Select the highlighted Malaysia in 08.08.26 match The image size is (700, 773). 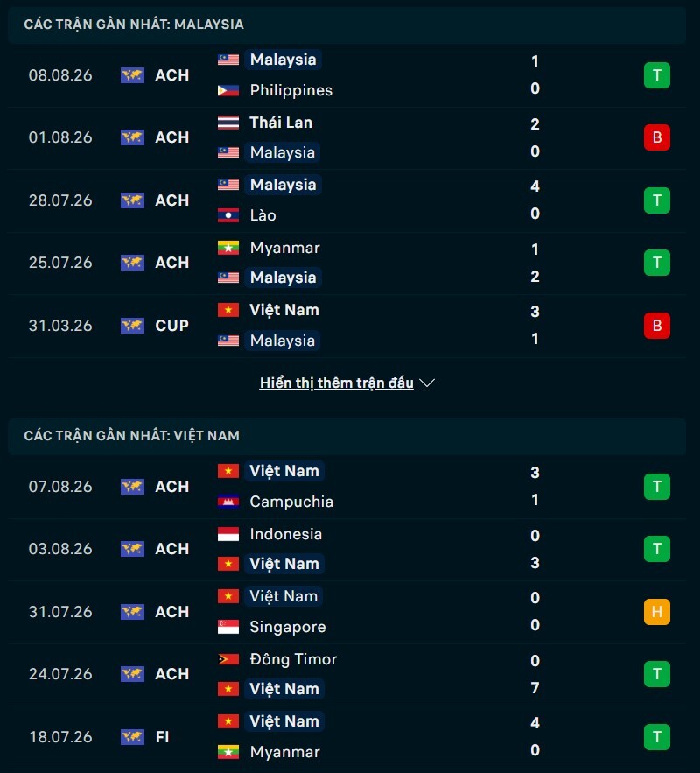coord(283,60)
